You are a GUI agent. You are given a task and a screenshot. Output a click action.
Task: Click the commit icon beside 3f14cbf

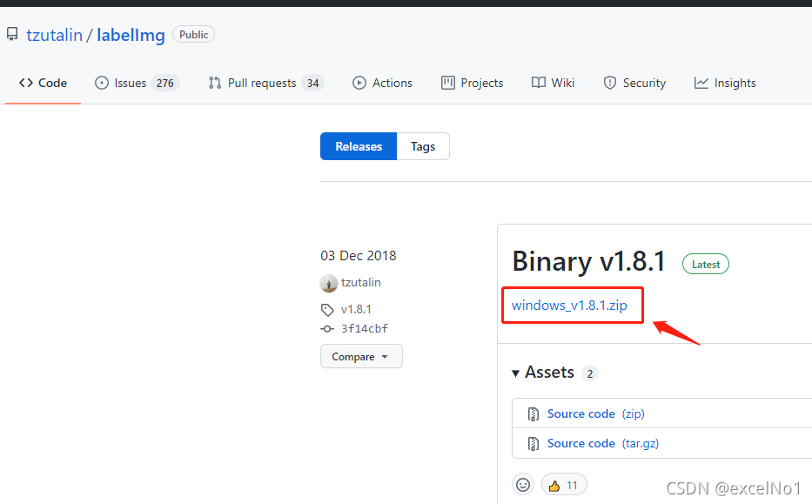pos(327,329)
